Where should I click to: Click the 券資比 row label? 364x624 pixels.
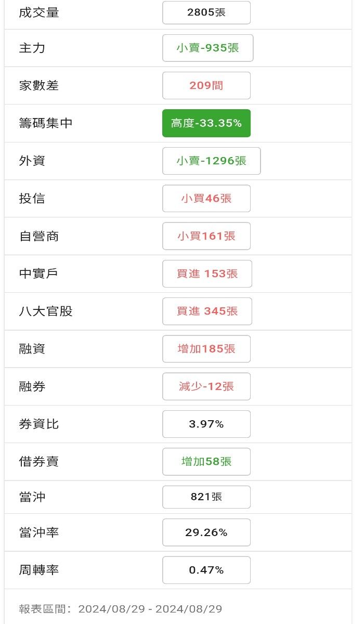click(39, 424)
